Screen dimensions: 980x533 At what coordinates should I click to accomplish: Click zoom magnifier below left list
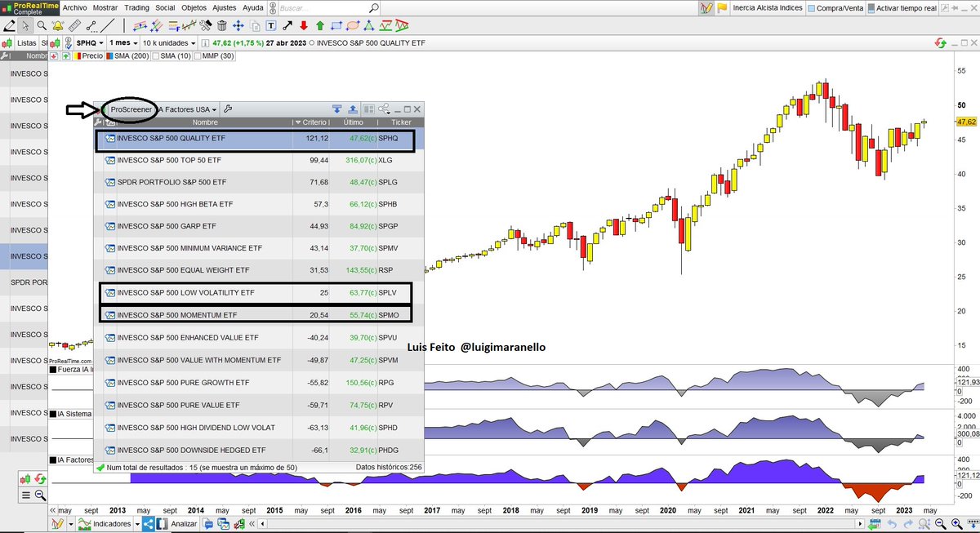pyautogui.click(x=41, y=495)
